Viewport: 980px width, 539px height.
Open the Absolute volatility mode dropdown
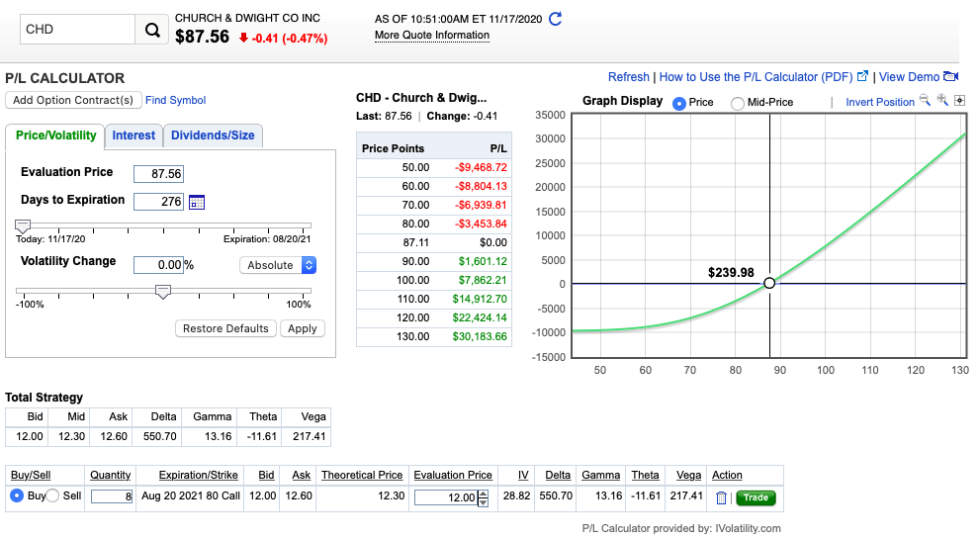click(278, 265)
